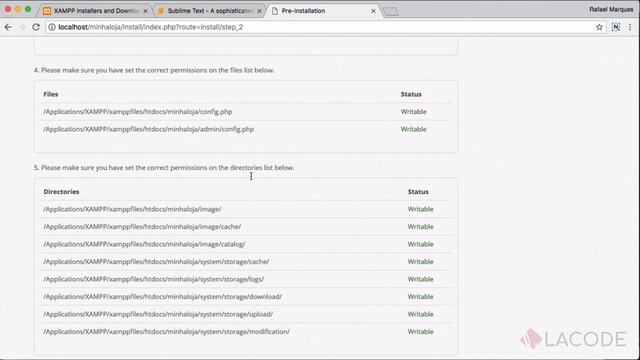
Task: Bookmark this page with the star icon
Action: (599, 27)
